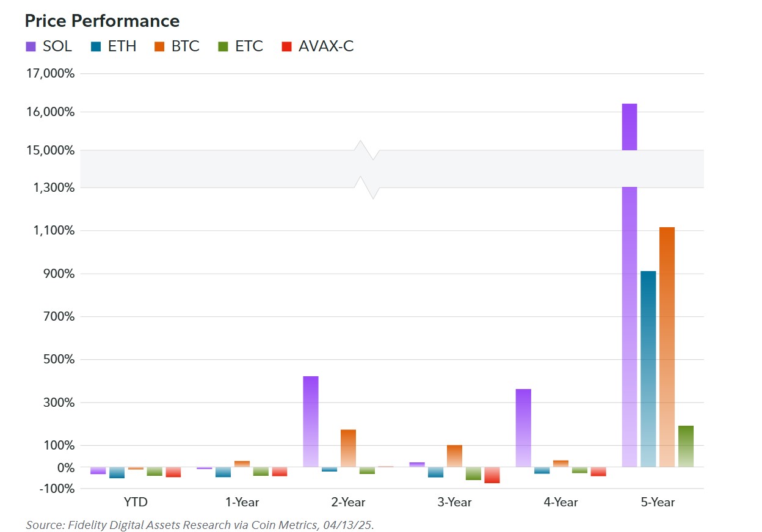Click the Price Performance chart title
This screenshot has height=532, width=762.
(x=102, y=21)
